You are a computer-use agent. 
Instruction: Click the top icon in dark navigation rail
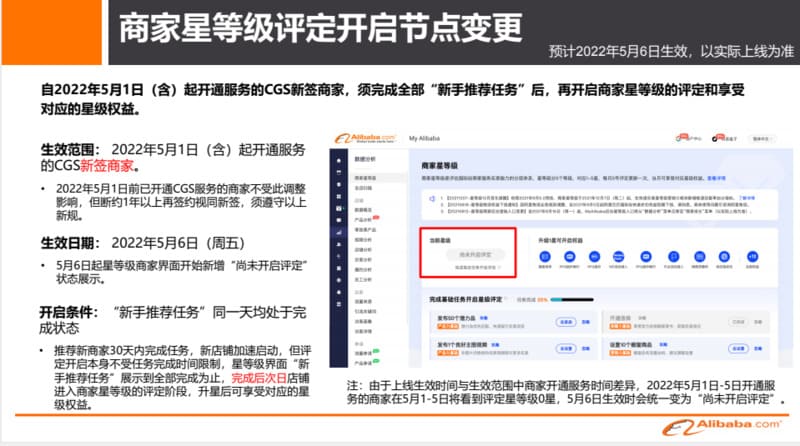[x=338, y=160]
